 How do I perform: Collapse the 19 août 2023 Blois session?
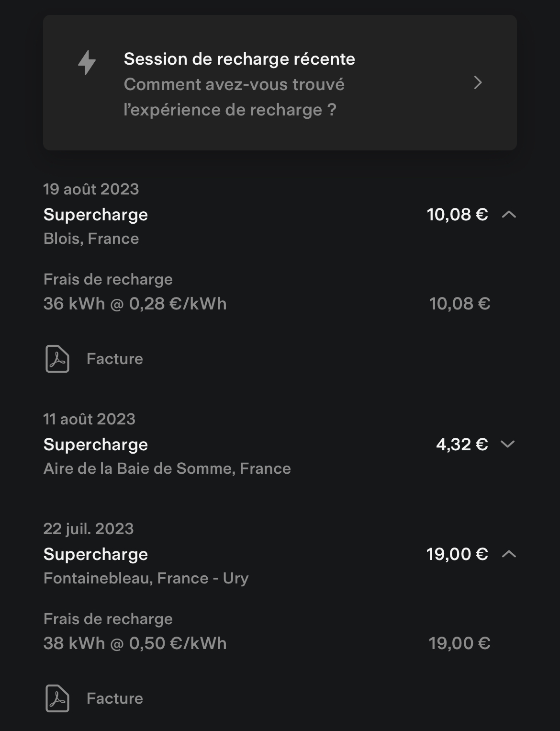click(x=509, y=215)
